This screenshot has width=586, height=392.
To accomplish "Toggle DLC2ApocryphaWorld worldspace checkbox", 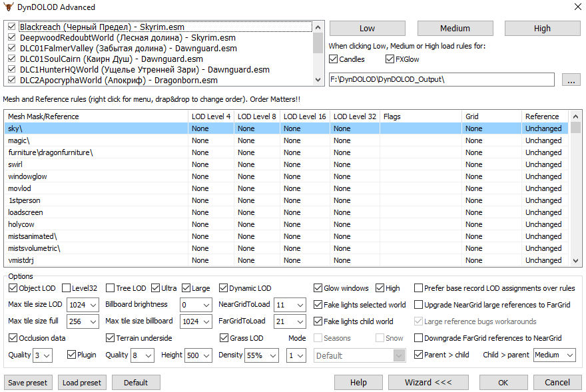I will coord(11,80).
